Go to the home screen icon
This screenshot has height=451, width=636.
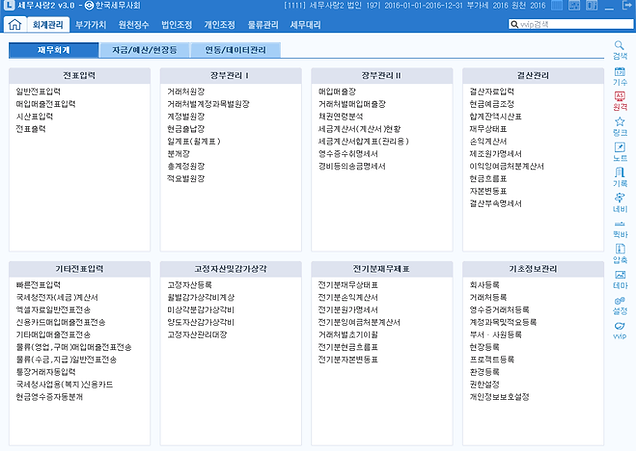[x=15, y=25]
